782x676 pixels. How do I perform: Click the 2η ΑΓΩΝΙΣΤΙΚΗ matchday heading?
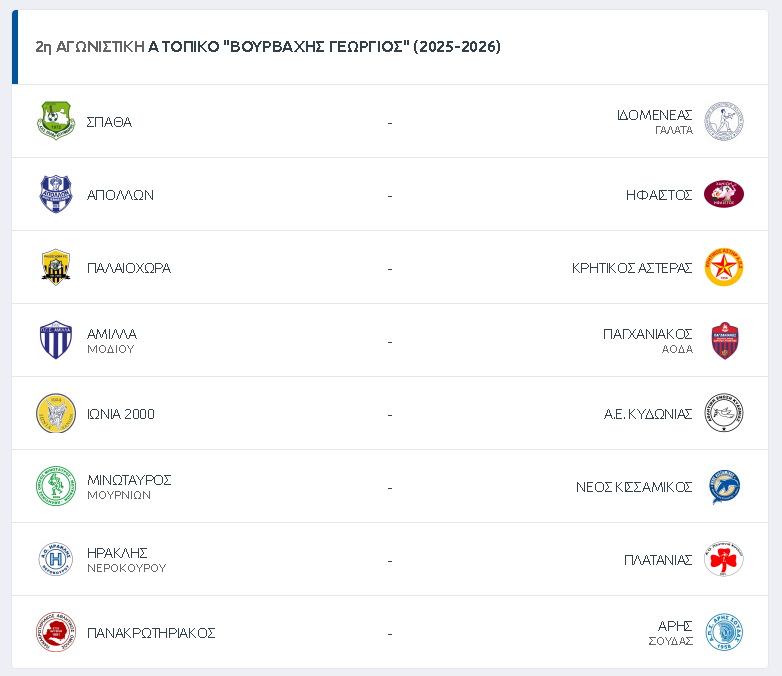268,47
